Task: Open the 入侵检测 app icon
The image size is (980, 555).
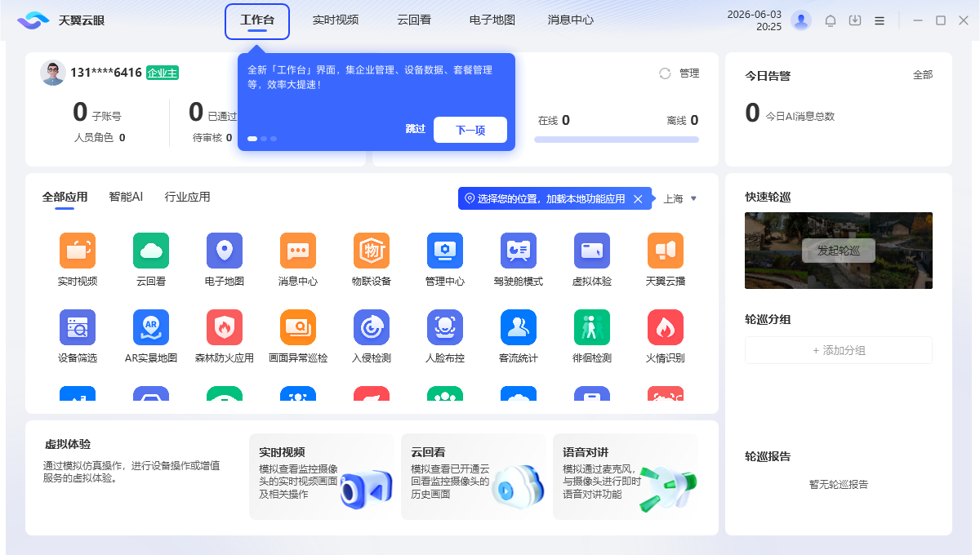Action: point(372,327)
